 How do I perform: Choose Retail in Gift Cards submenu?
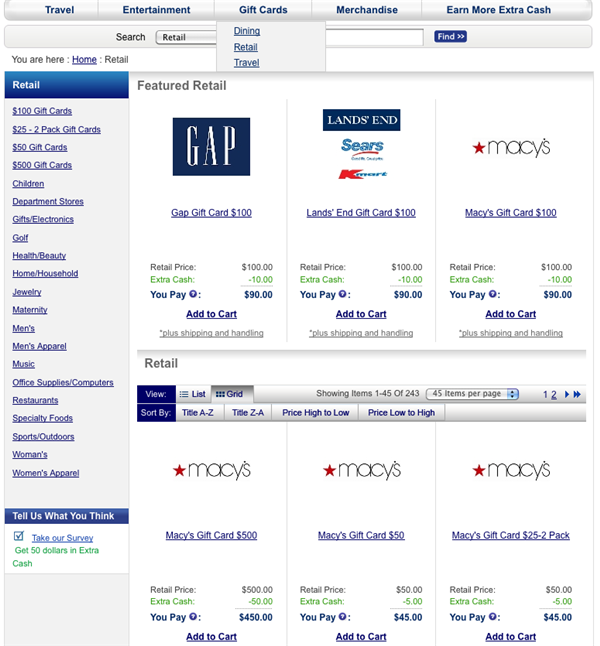point(246,47)
